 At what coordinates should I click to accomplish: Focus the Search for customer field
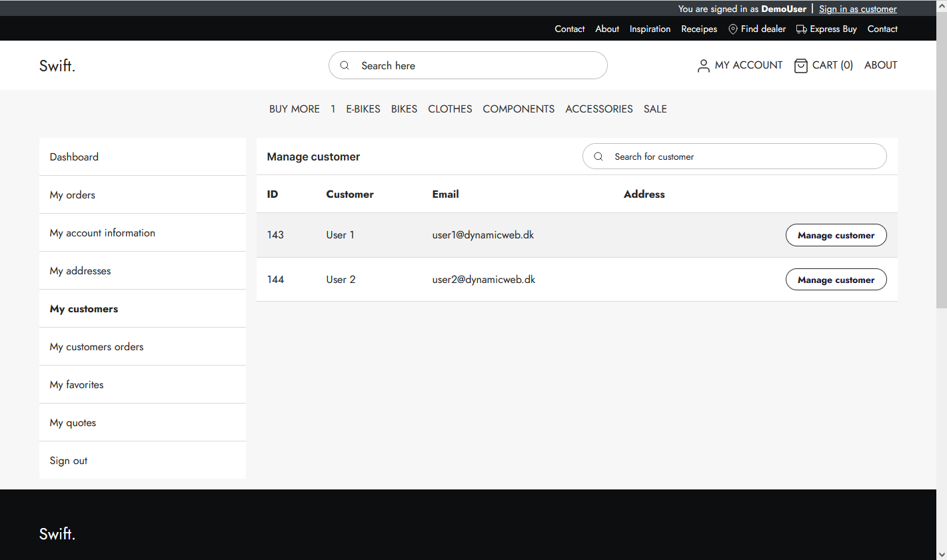click(x=734, y=156)
